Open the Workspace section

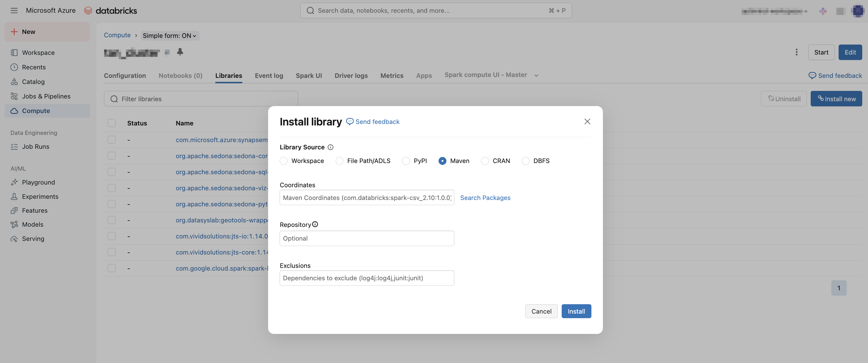coord(38,52)
